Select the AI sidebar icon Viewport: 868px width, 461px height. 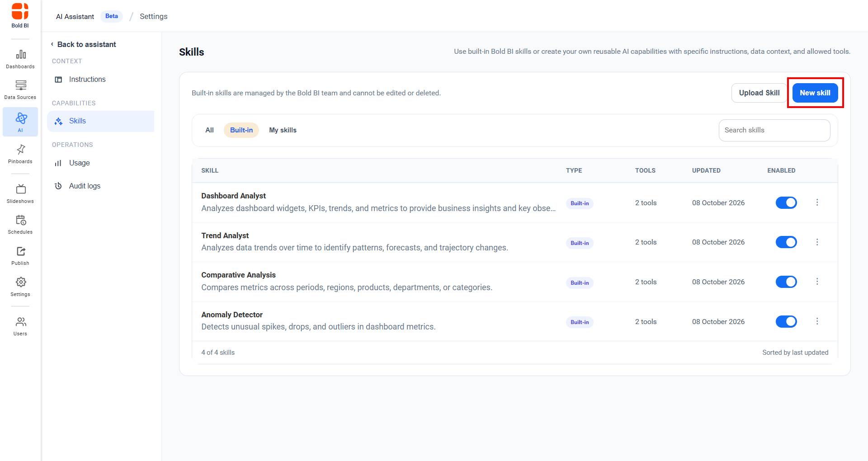[x=20, y=122]
